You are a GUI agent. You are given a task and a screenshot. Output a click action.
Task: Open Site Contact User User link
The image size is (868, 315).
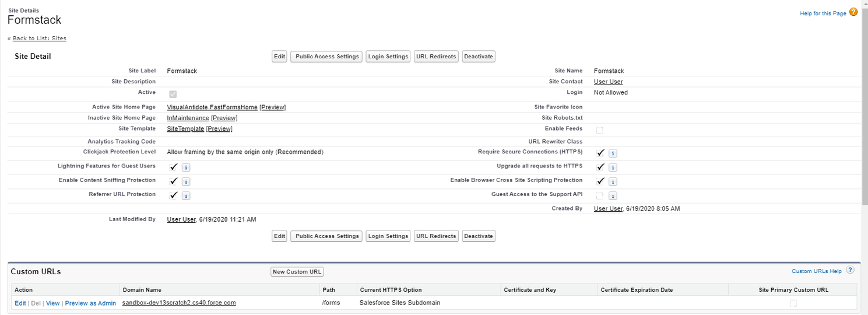tap(609, 82)
